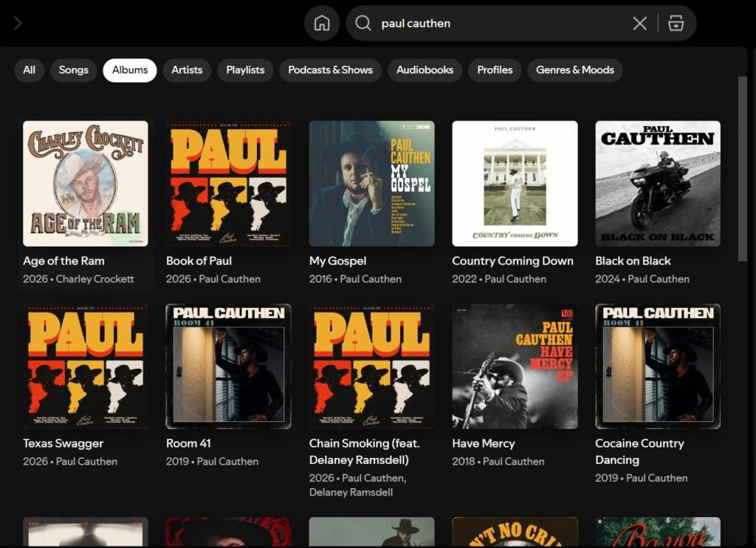756x548 pixels.
Task: Select the Playlists filter chip
Action: pyautogui.click(x=245, y=70)
